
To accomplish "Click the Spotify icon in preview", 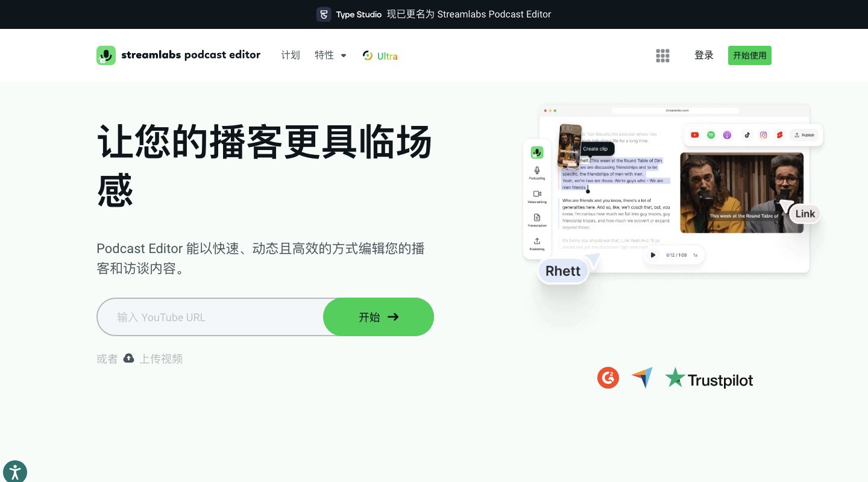I will pos(711,135).
